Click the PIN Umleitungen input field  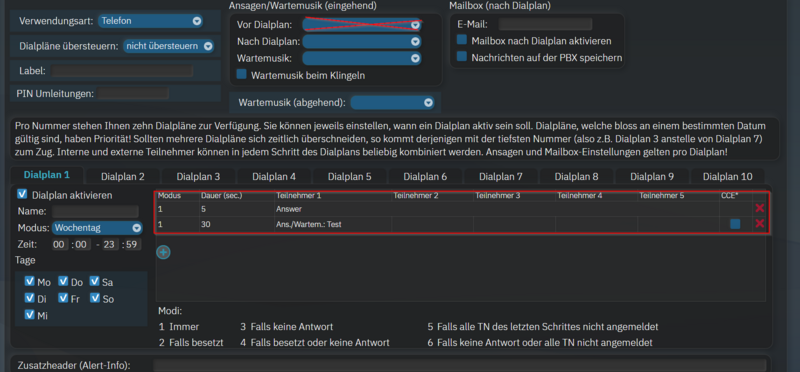133,93
